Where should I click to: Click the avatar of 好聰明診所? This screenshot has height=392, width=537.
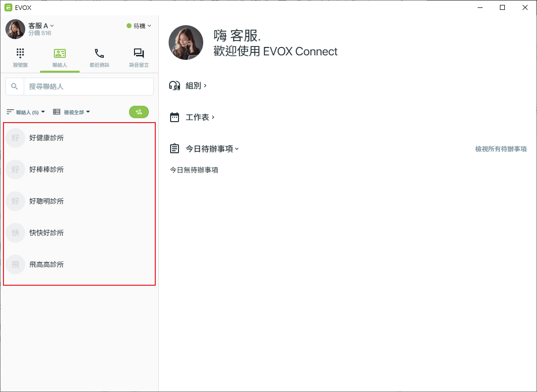click(15, 201)
